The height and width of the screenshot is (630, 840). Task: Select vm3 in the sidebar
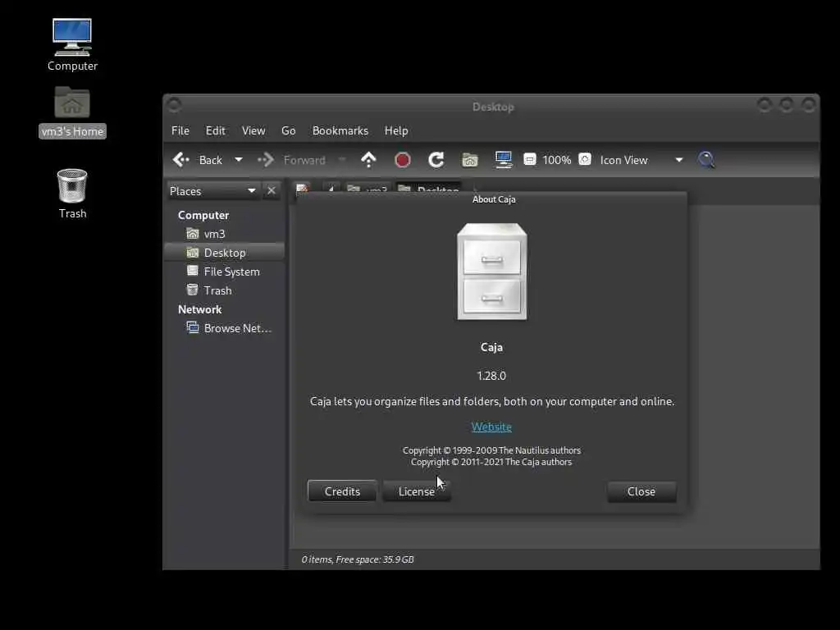click(x=225, y=234)
